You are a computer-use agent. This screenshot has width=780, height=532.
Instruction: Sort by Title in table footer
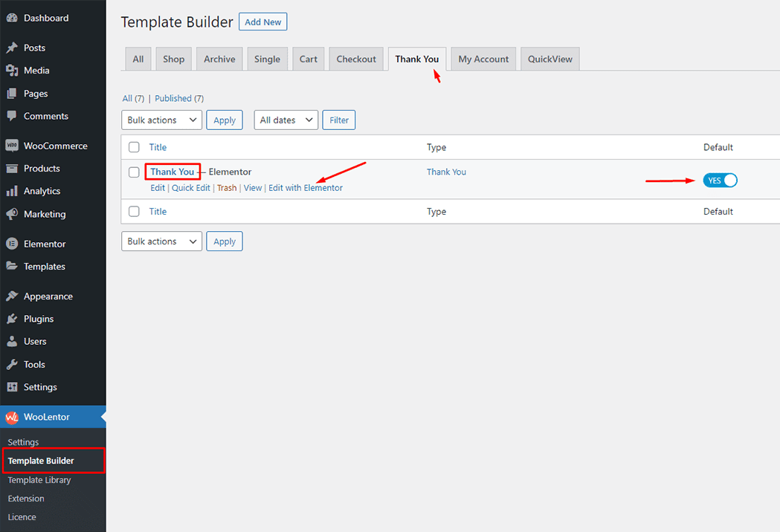158,211
